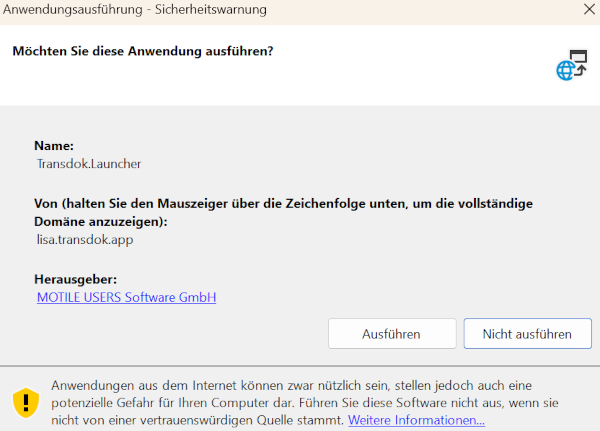Click the Name: label

54,146
